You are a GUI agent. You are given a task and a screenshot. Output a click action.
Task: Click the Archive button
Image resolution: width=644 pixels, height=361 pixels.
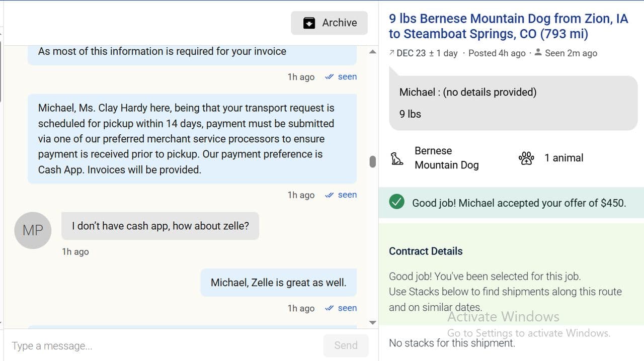pos(330,23)
